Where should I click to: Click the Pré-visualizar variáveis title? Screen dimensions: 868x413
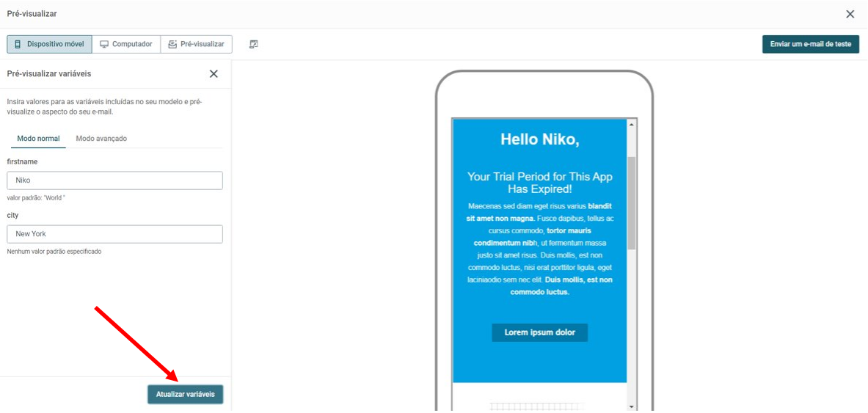pyautogui.click(x=49, y=73)
